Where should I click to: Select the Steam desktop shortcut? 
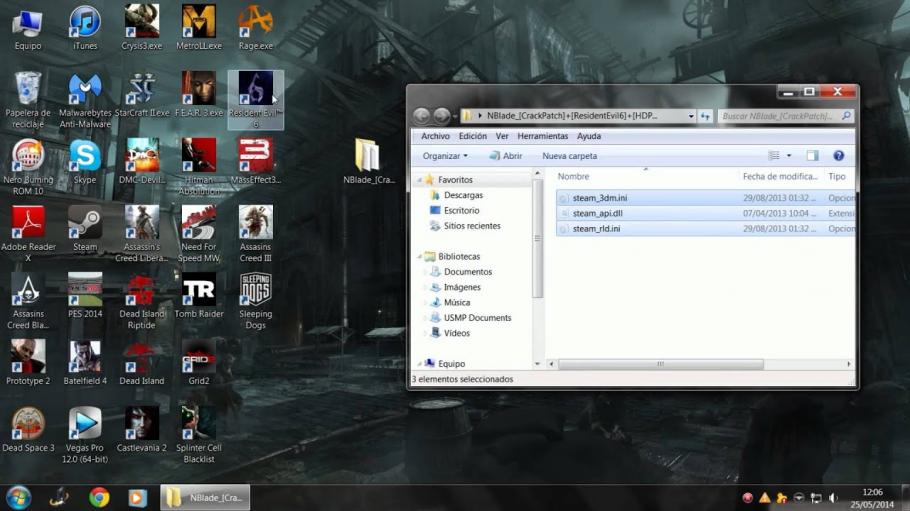pos(85,228)
